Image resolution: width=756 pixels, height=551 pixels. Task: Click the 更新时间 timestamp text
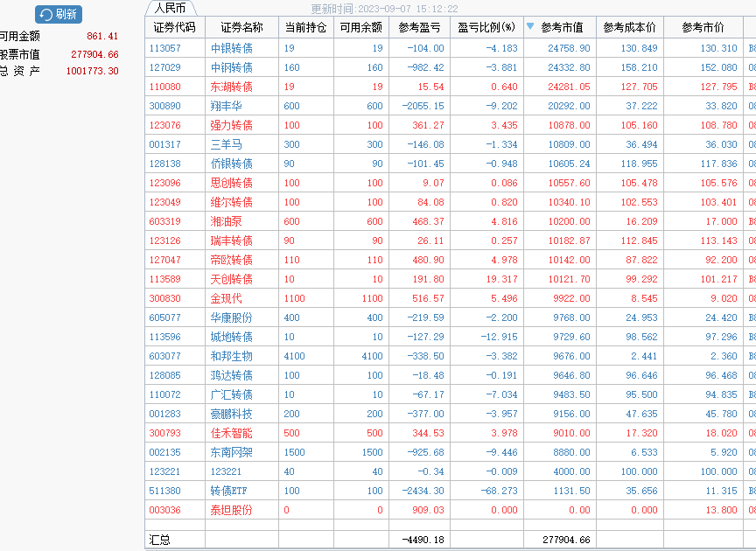point(384,9)
